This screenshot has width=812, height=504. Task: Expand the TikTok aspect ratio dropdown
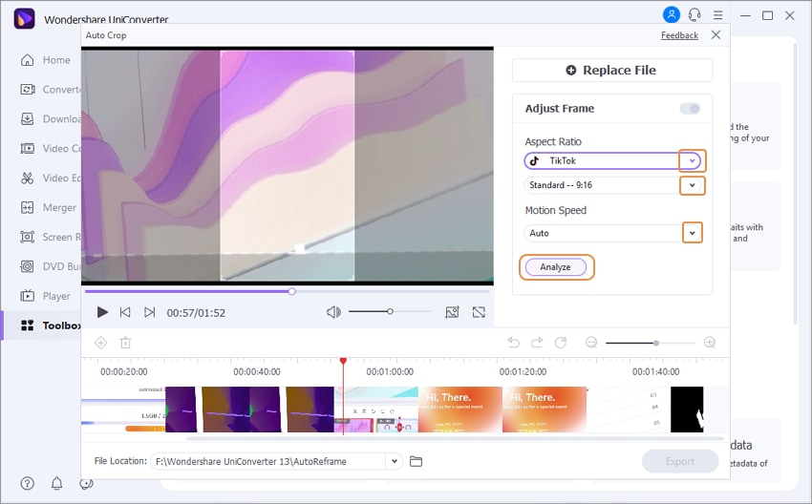tap(693, 161)
